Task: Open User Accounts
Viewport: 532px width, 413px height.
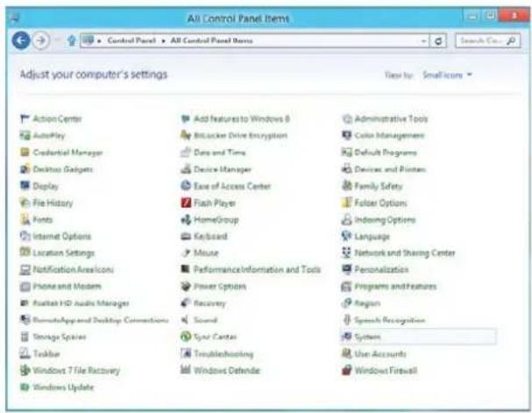Action: 380,353
